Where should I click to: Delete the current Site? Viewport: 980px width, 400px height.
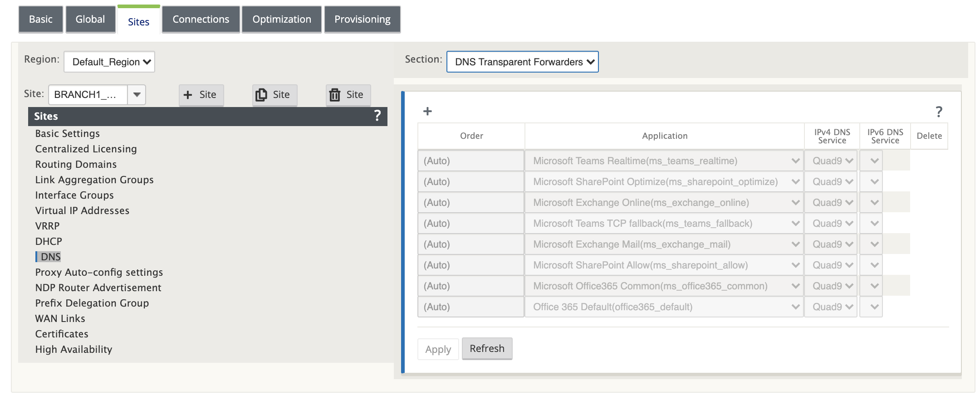(x=348, y=95)
